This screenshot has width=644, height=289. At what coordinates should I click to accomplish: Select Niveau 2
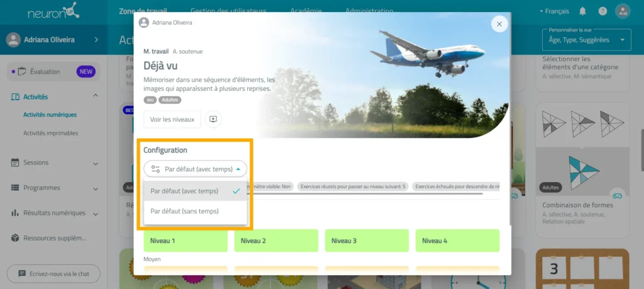pos(277,241)
